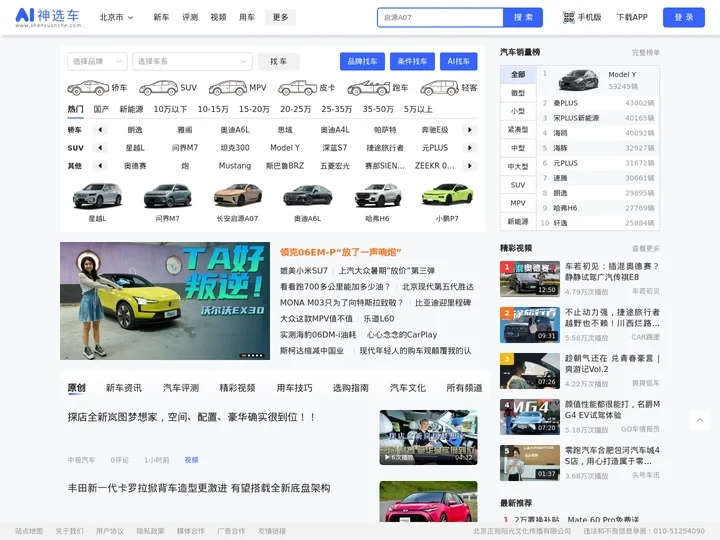Switch to the 新能源 filter tab
The image size is (720, 540).
click(x=131, y=109)
